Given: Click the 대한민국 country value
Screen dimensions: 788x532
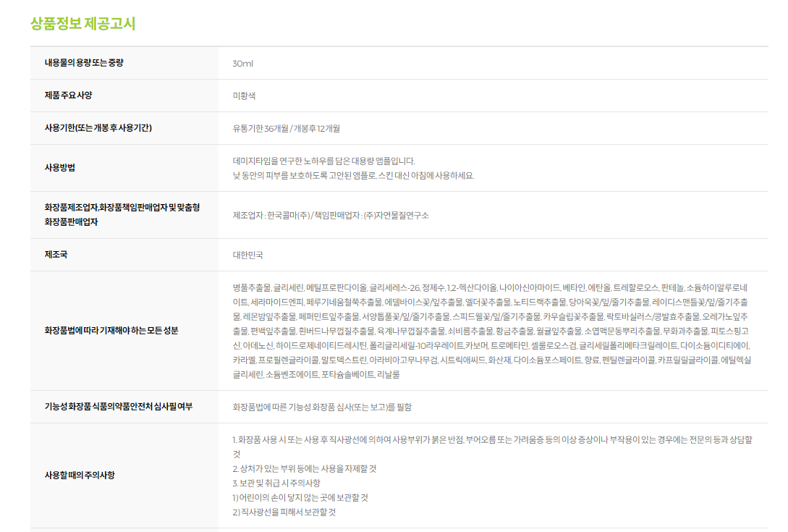Looking at the screenshot, I should (247, 256).
